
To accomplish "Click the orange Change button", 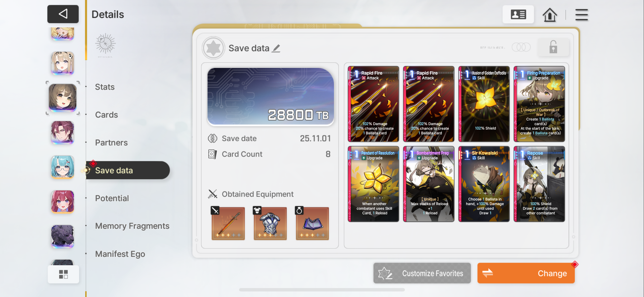I will [526, 273].
